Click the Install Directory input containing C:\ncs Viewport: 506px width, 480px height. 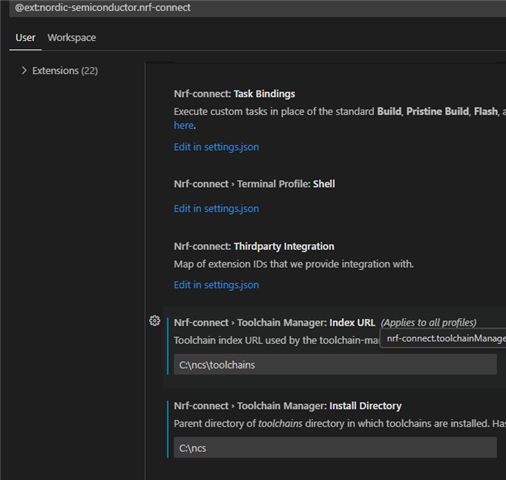pyautogui.click(x=335, y=448)
